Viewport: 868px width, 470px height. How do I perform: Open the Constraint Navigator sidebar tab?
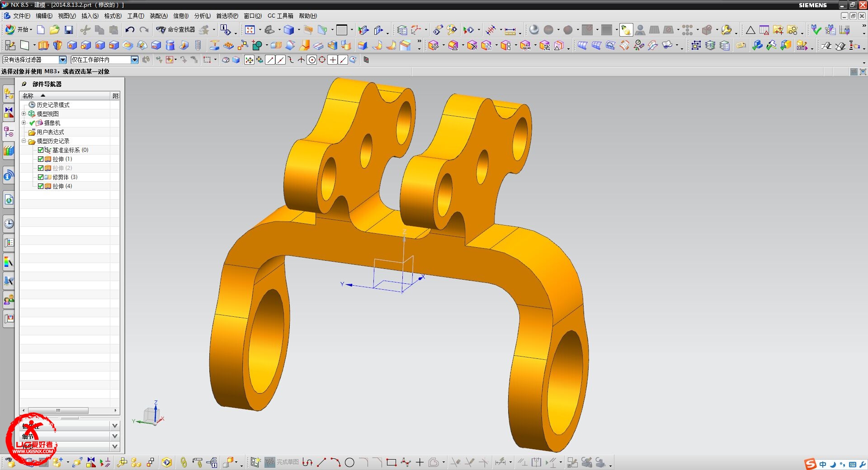click(9, 112)
